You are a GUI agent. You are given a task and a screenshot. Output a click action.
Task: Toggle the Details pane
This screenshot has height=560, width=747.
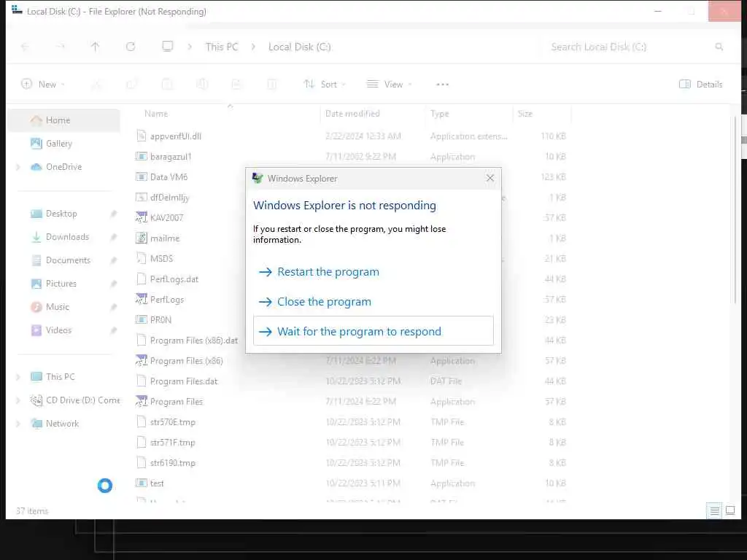click(701, 85)
